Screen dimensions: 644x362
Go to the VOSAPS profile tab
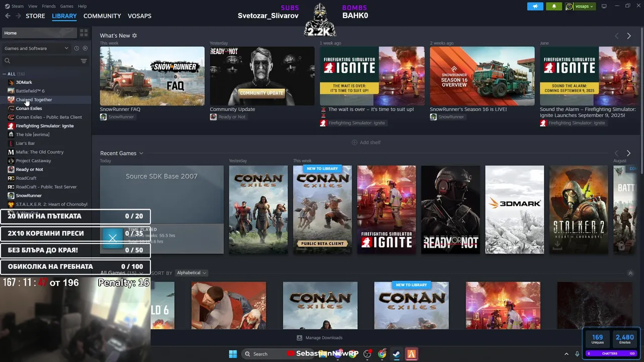coord(139,16)
